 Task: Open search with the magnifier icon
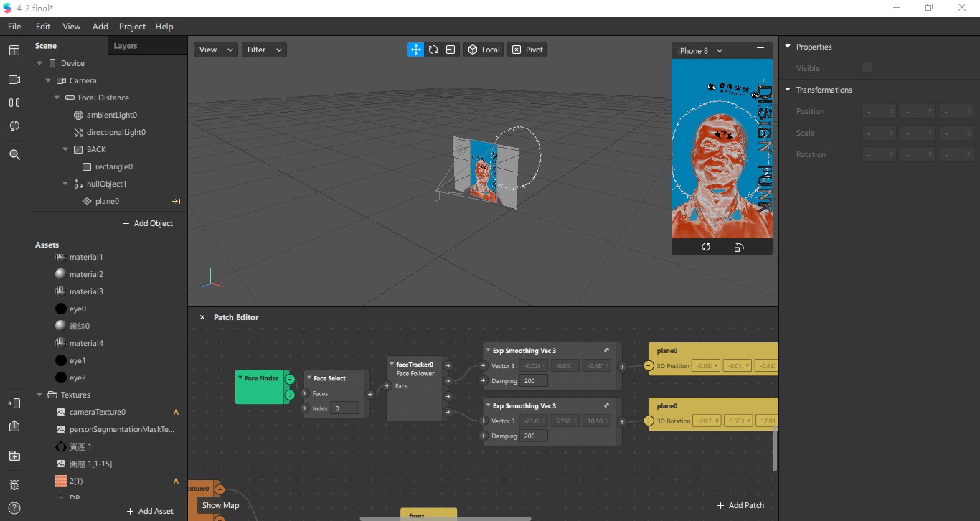click(14, 154)
